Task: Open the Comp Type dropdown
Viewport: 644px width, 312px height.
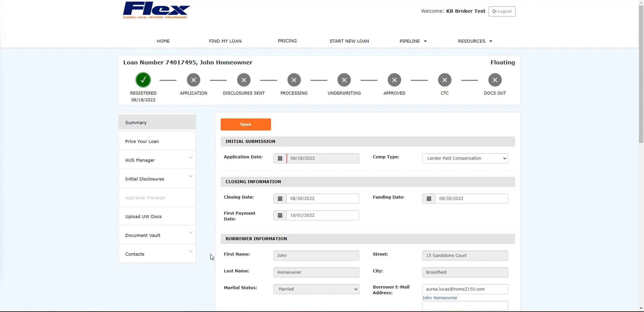Action: pos(465,158)
